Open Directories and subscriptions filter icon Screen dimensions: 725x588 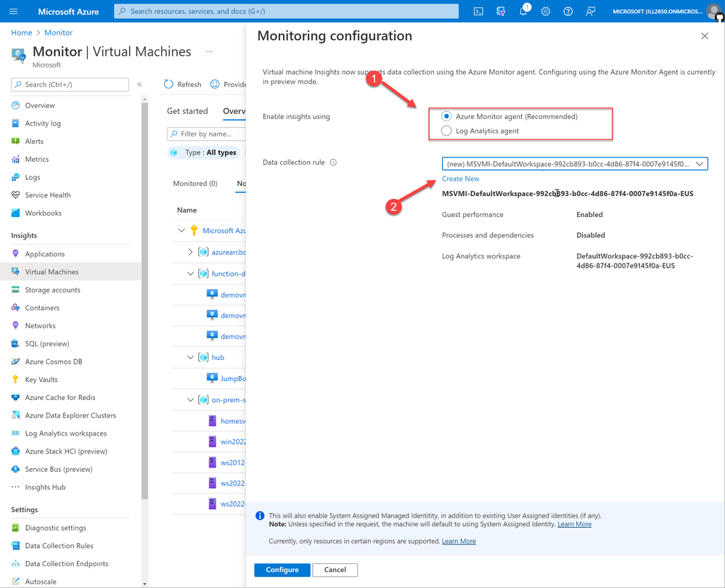coord(501,12)
